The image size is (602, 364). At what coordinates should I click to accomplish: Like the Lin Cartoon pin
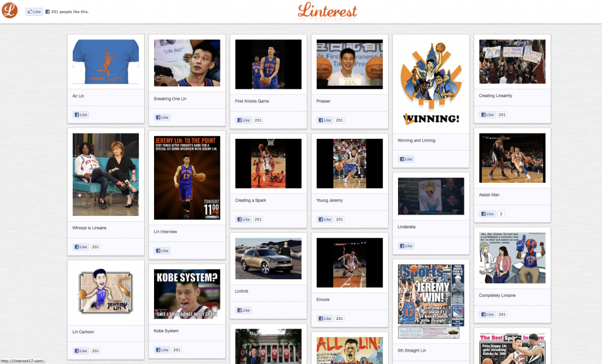(81, 350)
